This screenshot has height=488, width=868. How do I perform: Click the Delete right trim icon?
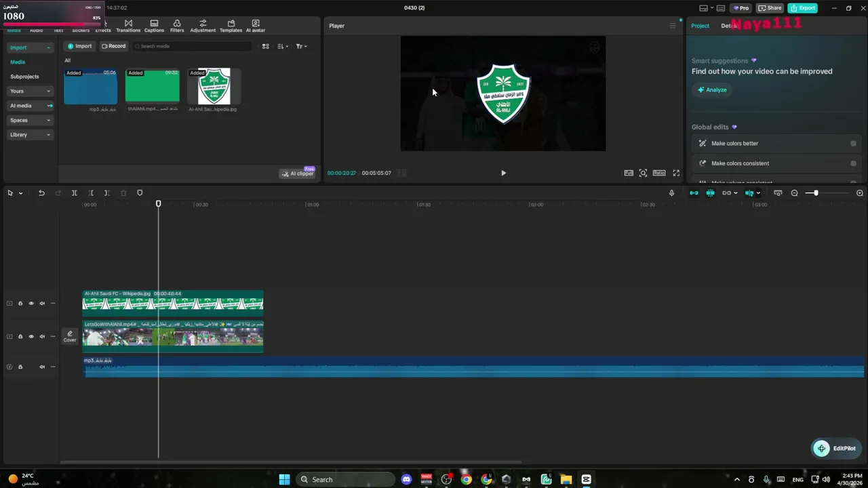(x=107, y=193)
